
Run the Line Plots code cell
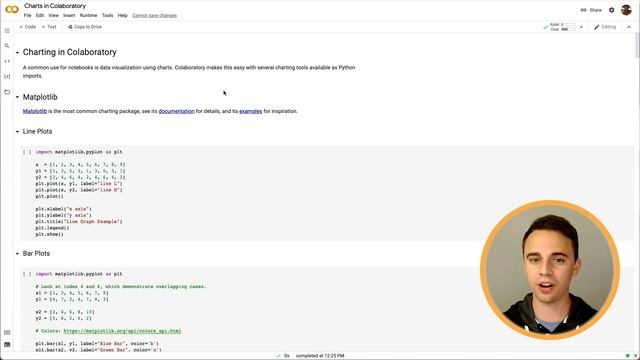(x=27, y=152)
